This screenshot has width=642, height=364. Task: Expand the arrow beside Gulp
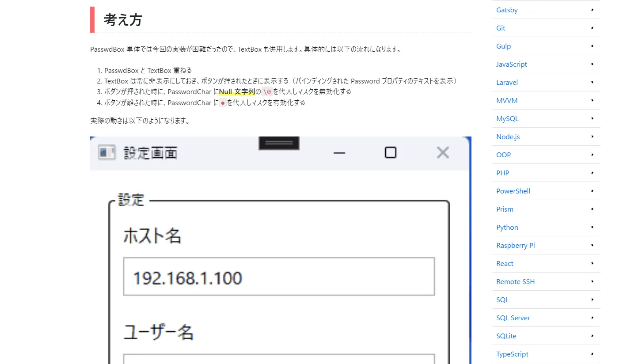592,46
